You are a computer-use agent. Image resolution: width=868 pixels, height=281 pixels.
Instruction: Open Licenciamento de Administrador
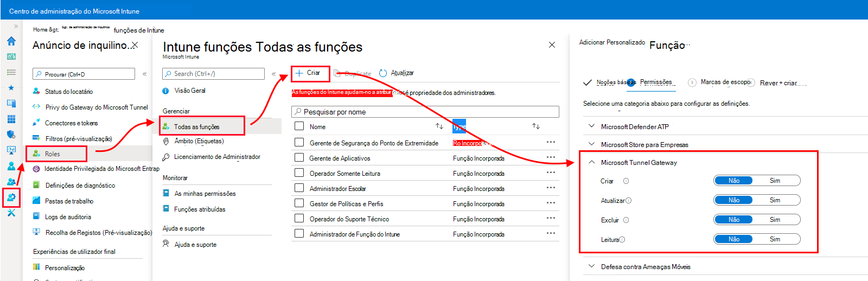pyautogui.click(x=217, y=157)
